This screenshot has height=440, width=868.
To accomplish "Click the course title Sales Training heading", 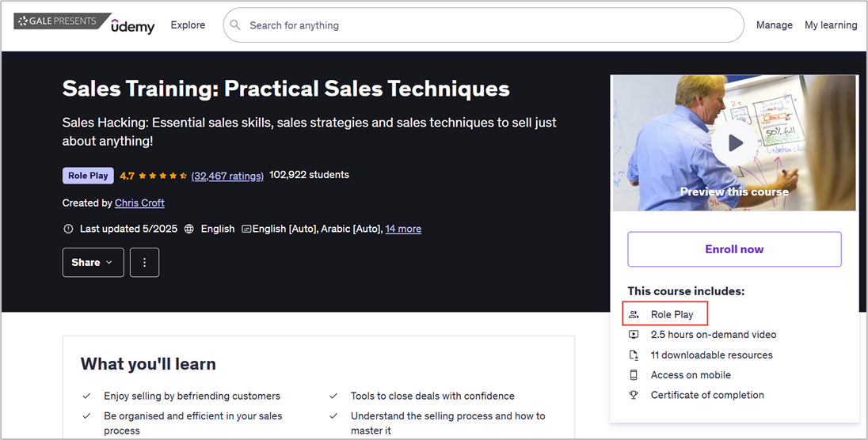I will [286, 89].
